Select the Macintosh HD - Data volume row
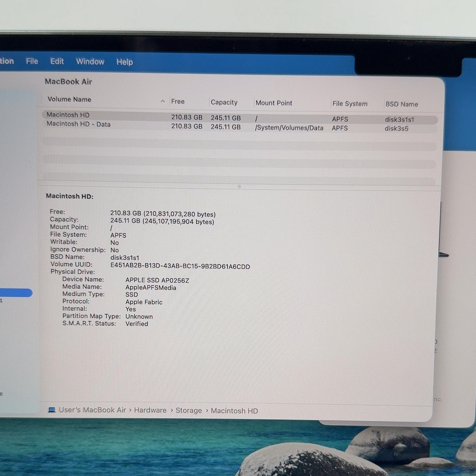 click(240, 127)
